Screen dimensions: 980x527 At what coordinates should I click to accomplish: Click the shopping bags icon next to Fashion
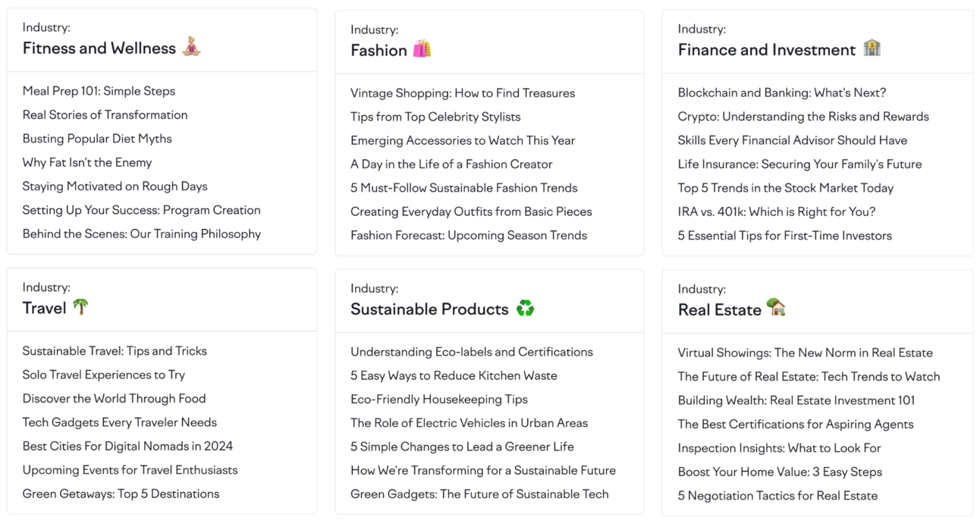(x=422, y=49)
